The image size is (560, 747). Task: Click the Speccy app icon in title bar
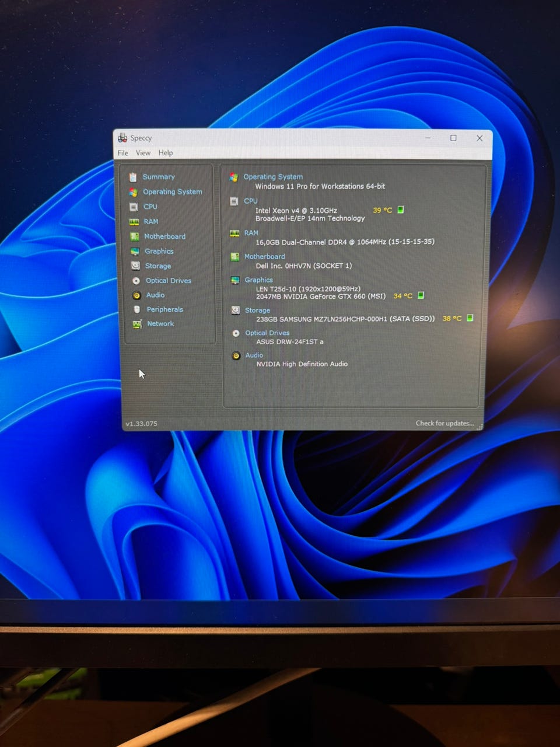(123, 138)
